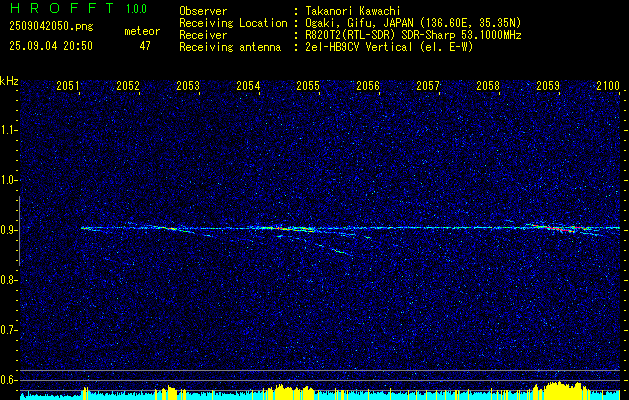The height and width of the screenshot is (400, 629).
Task: Click the 0.7 kHz frequency label
Action: 8,330
